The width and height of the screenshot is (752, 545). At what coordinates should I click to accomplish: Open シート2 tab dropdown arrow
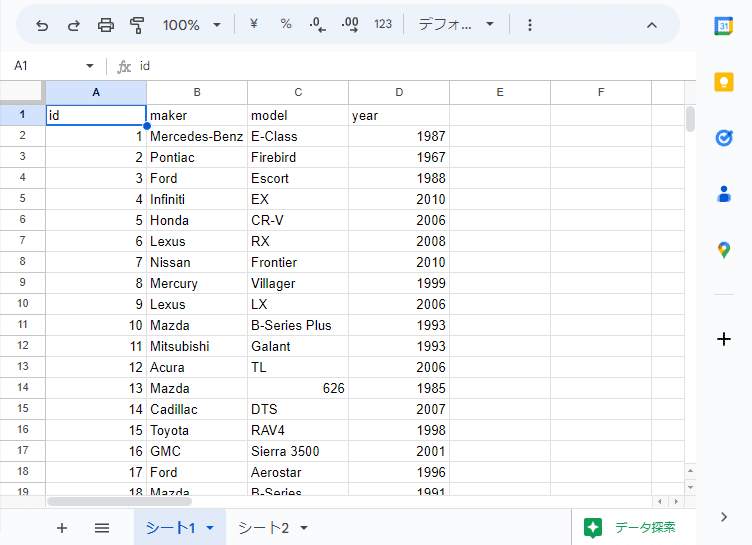[304, 528]
